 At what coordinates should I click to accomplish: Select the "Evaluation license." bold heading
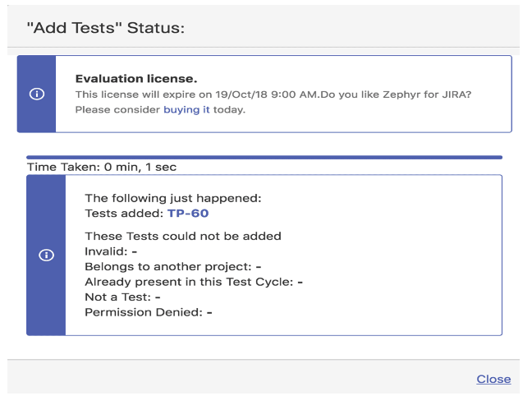point(136,79)
